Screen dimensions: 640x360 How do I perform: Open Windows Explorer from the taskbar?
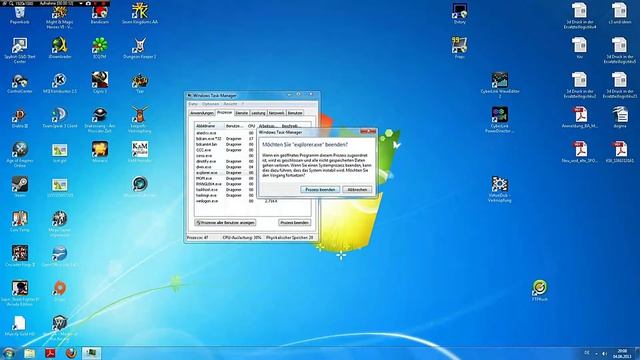tap(30, 353)
